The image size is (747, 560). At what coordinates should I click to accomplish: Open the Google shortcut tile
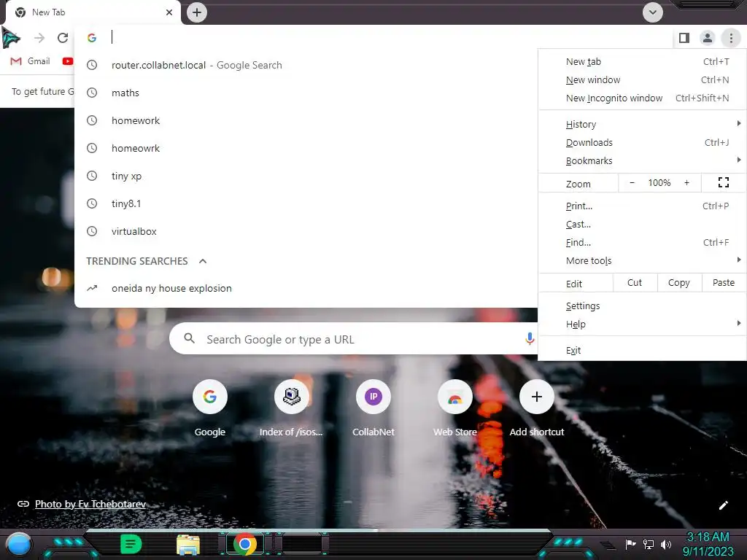point(209,408)
